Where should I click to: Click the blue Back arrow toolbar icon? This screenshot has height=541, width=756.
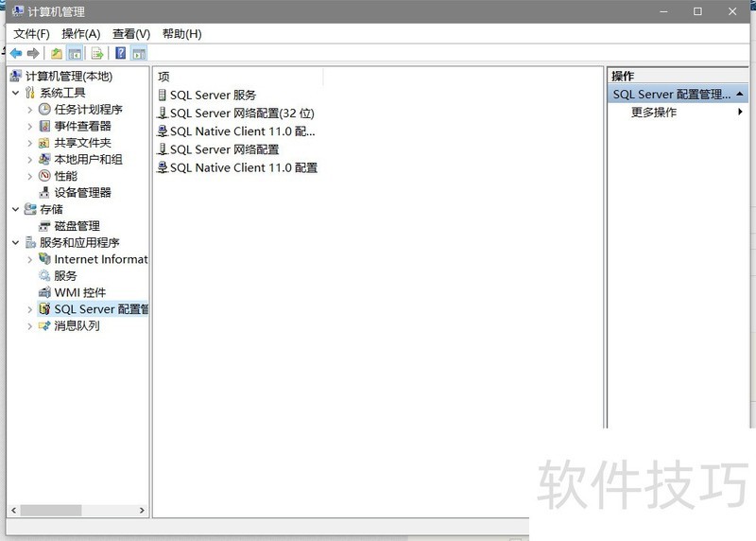[16, 53]
